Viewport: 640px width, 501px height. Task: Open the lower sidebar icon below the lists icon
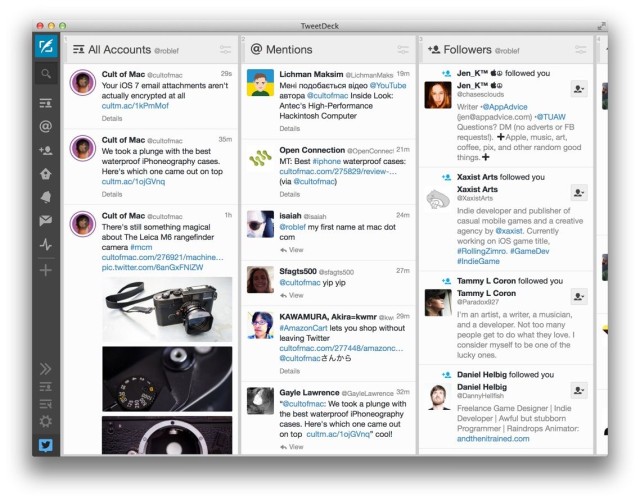45,404
